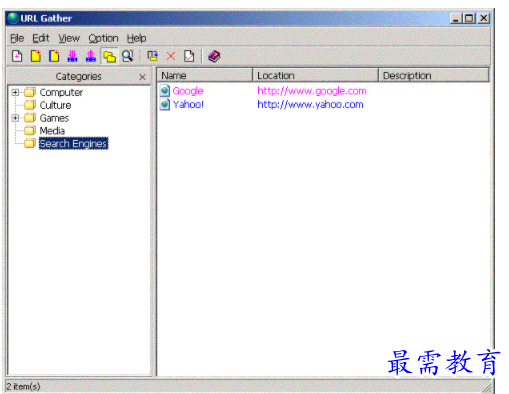The height and width of the screenshot is (394, 509).
Task: Sort by the Location column header
Action: click(x=315, y=75)
